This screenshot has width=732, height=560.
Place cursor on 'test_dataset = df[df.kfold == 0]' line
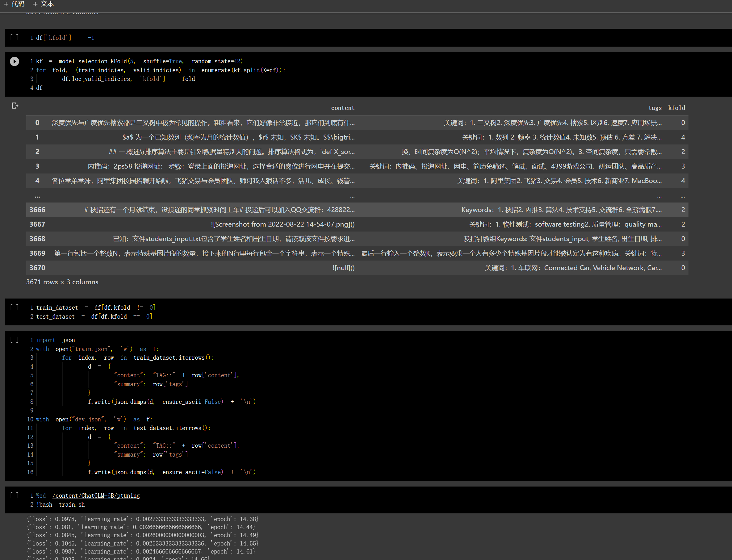pyautogui.click(x=94, y=316)
